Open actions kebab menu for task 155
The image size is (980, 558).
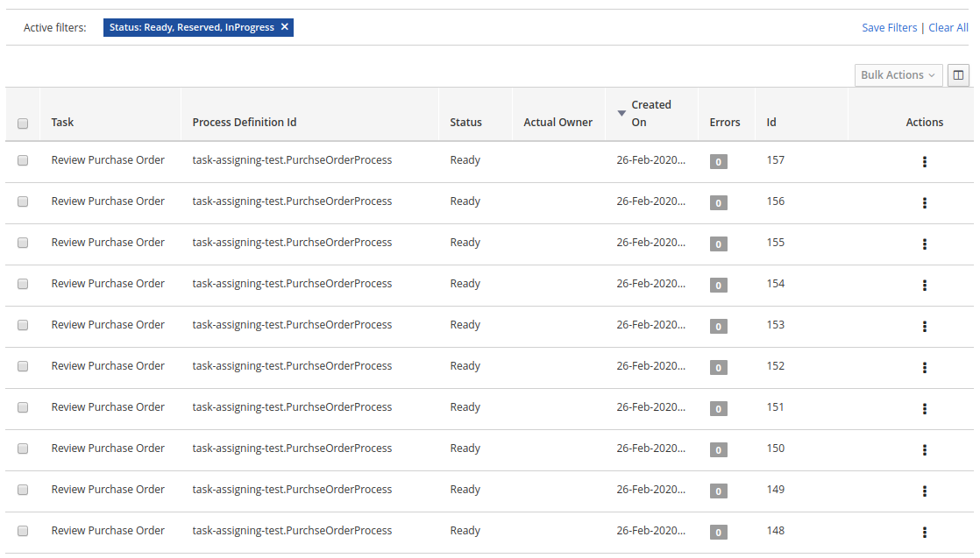point(924,244)
